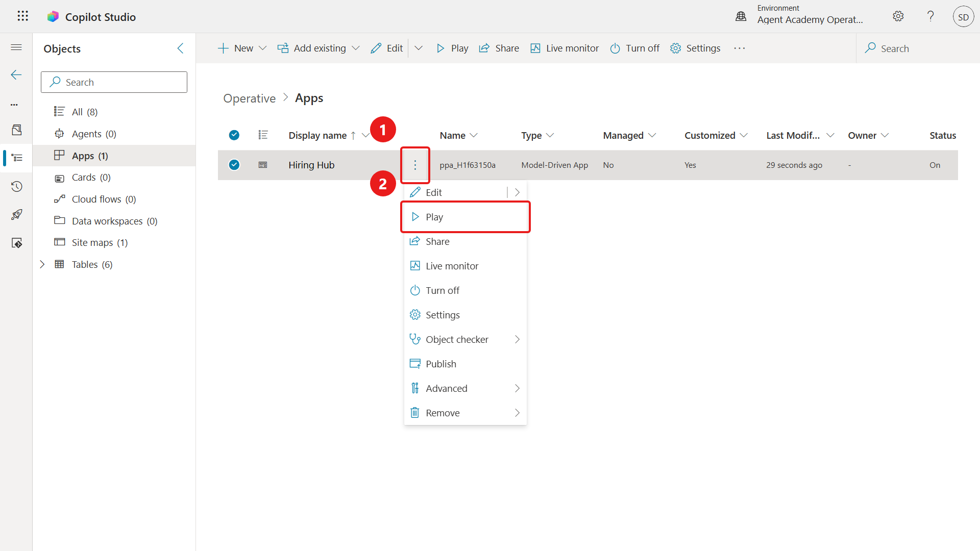Open the app launcher waffle icon

pos(22,16)
